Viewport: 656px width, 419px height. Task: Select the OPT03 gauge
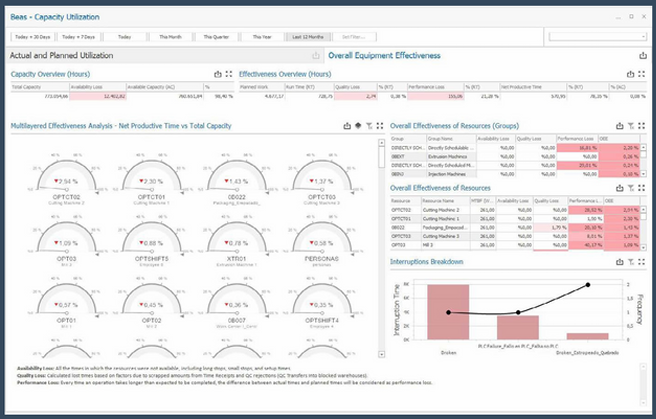point(67,242)
